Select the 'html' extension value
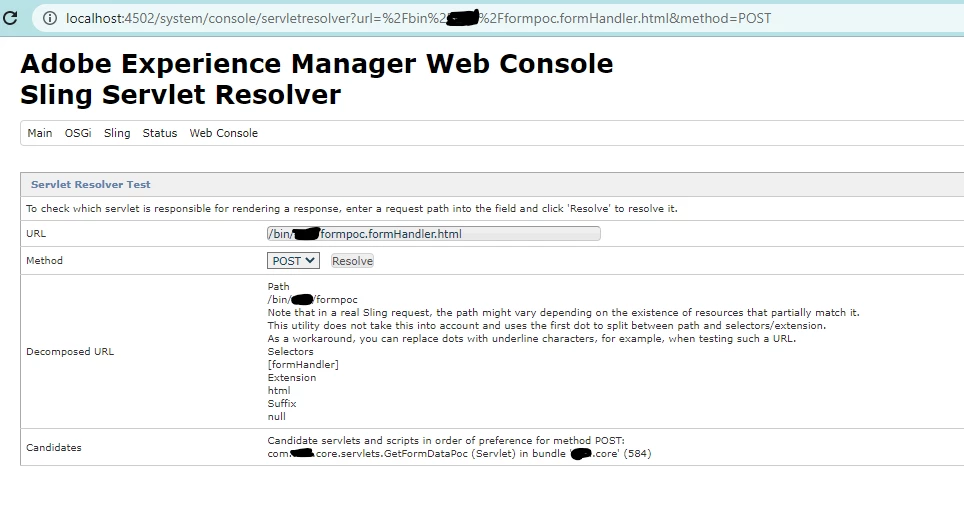 (279, 390)
